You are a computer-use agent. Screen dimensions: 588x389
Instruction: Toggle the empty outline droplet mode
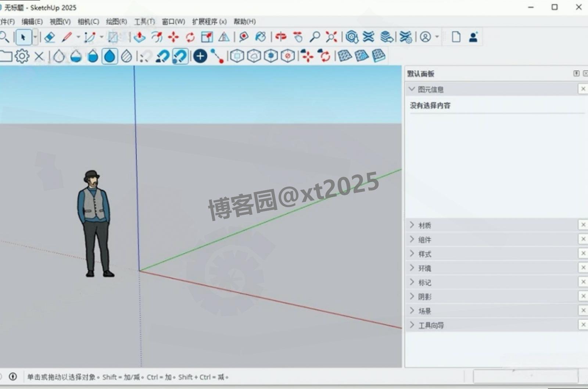coord(59,56)
